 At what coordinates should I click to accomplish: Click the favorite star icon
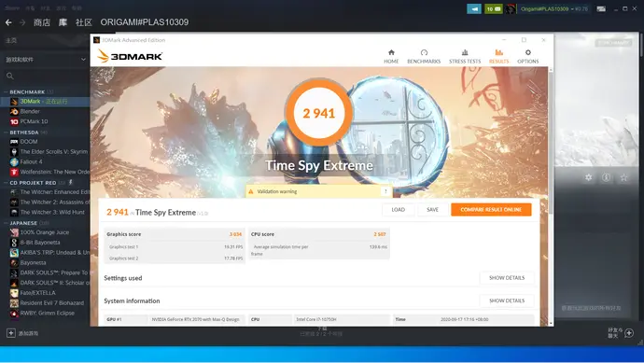(623, 177)
